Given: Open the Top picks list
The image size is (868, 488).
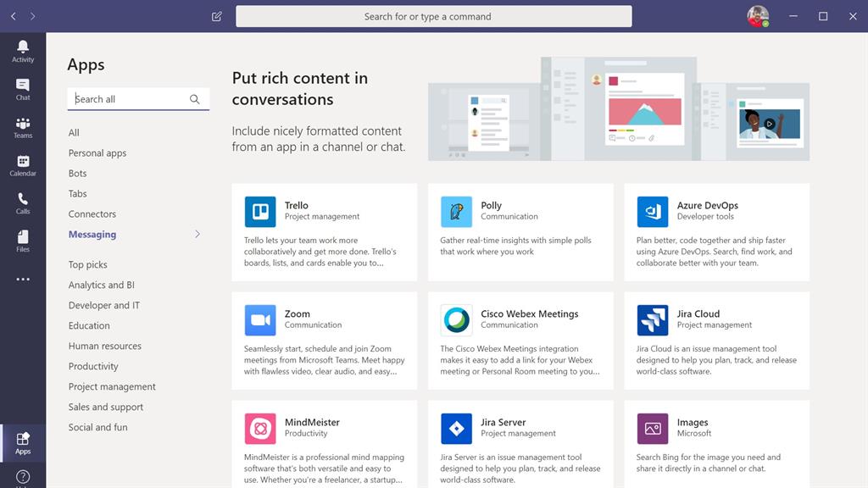Looking at the screenshot, I should (x=88, y=265).
